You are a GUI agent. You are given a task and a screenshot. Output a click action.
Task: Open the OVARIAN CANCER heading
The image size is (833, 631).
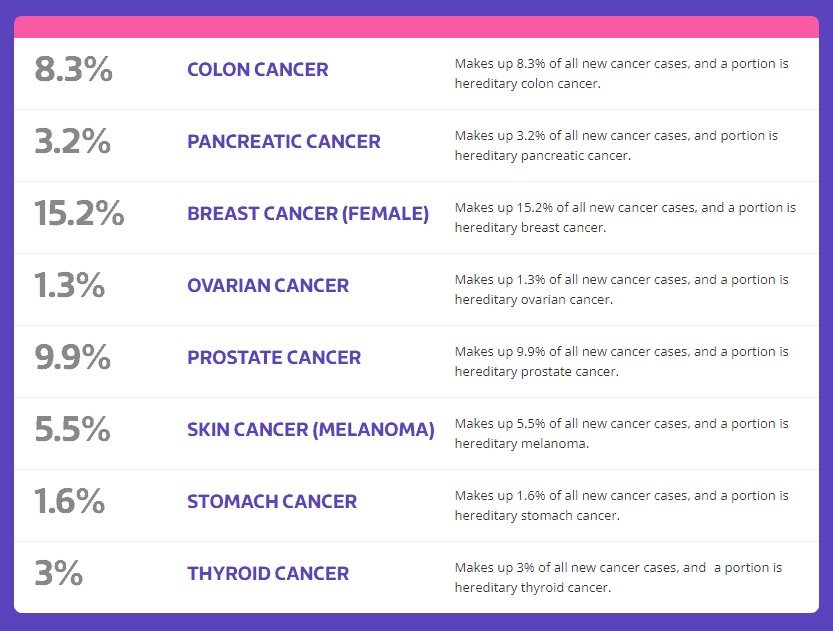click(x=268, y=286)
